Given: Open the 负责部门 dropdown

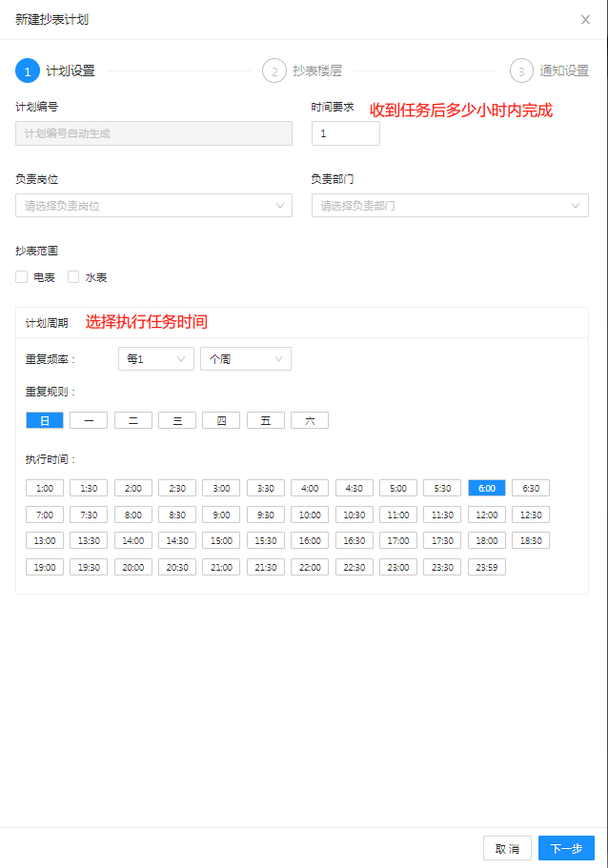Looking at the screenshot, I should (450, 206).
